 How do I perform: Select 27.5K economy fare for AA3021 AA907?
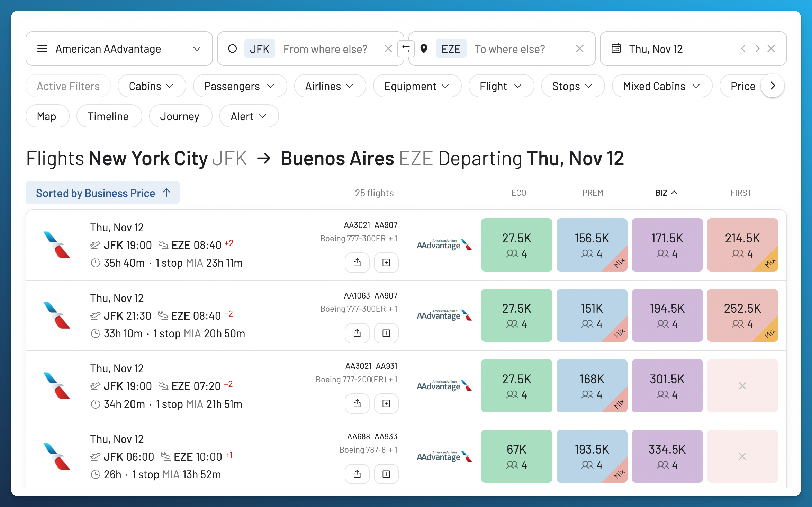[516, 245]
